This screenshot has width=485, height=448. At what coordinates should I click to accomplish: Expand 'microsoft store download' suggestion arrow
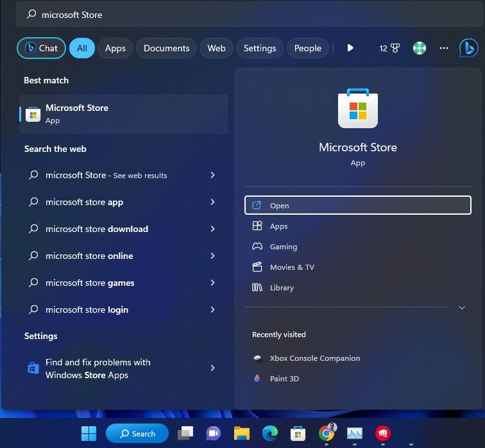click(212, 229)
